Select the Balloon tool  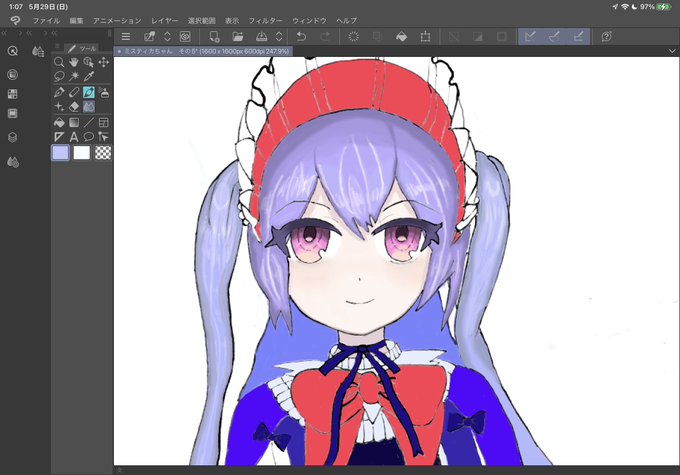point(88,137)
